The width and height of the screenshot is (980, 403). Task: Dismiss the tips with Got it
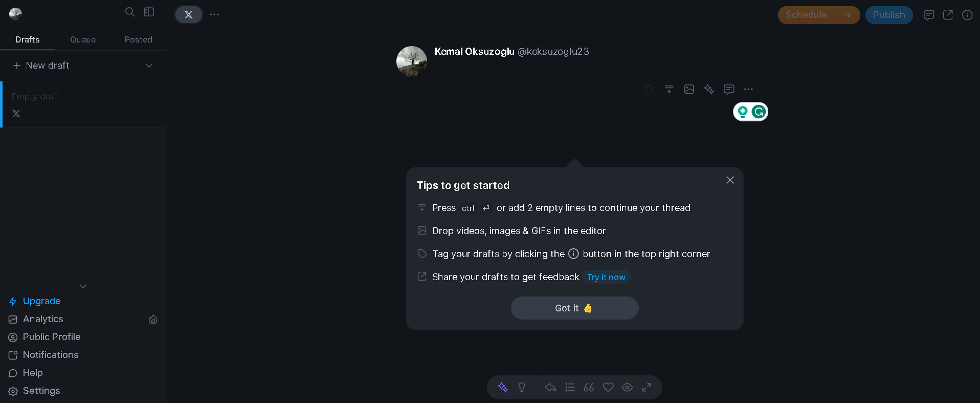(574, 308)
